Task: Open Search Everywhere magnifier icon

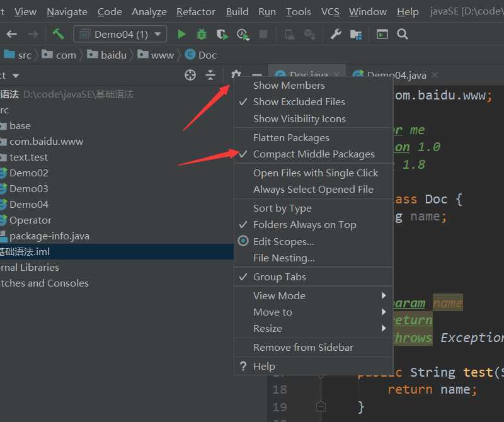Action: (402, 34)
